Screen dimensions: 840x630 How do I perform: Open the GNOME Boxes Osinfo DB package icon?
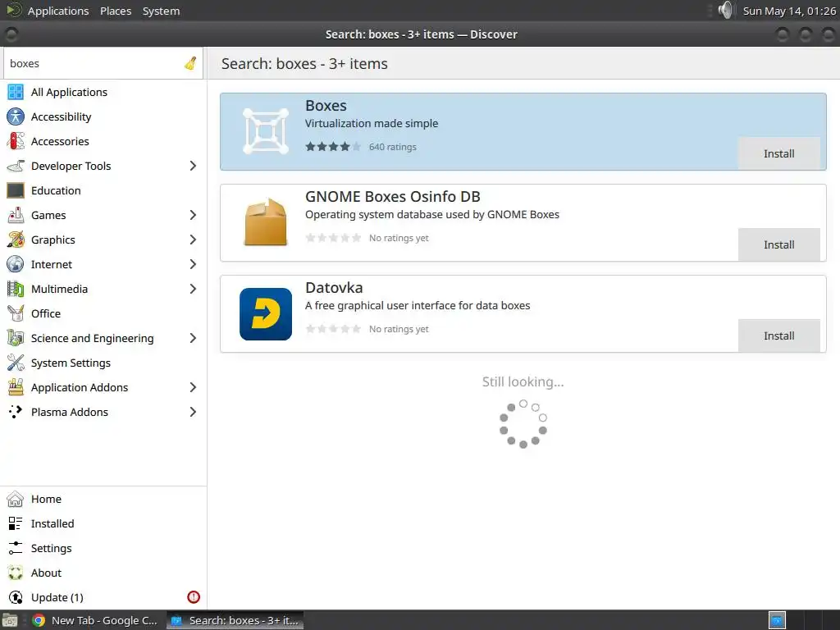[x=266, y=223]
